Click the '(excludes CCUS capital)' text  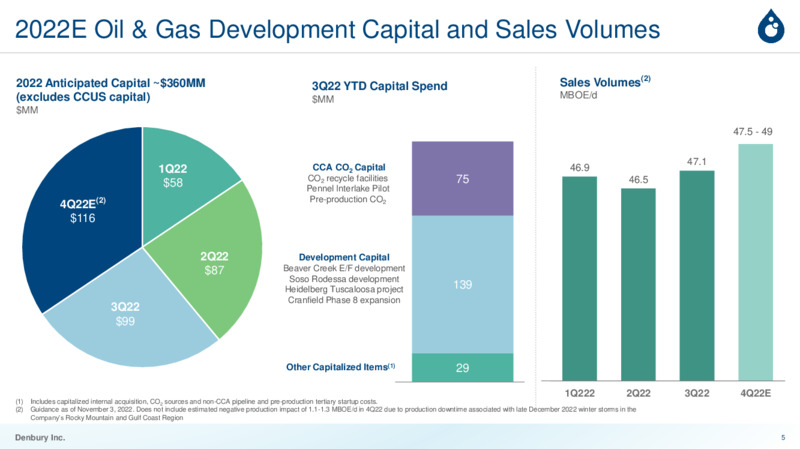[83, 97]
